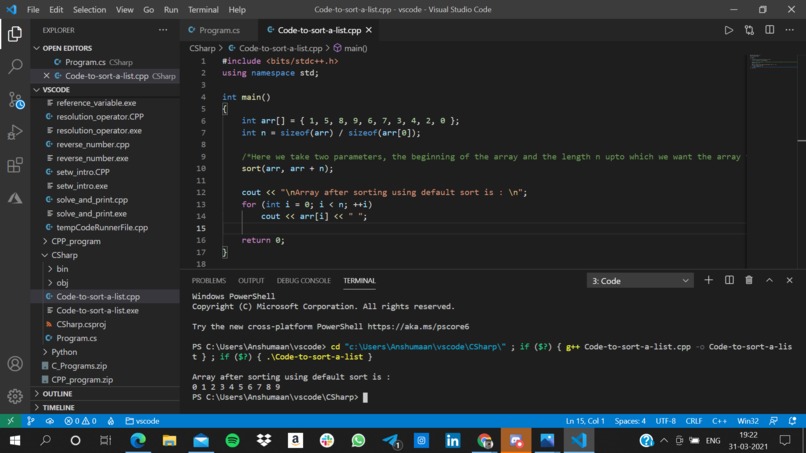Click the editor minimap
The height and width of the screenshot is (453, 806).
[773, 159]
